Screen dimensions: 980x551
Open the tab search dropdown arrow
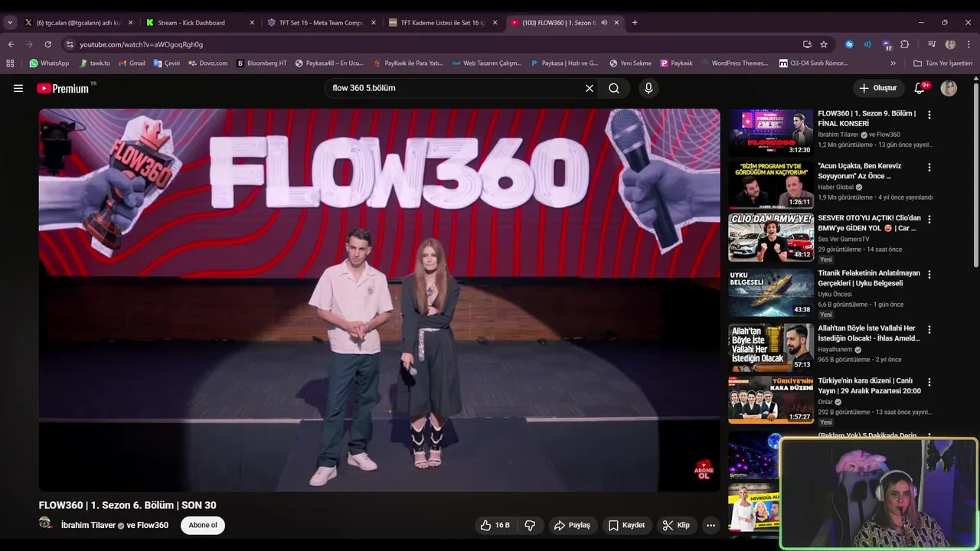tap(10, 23)
